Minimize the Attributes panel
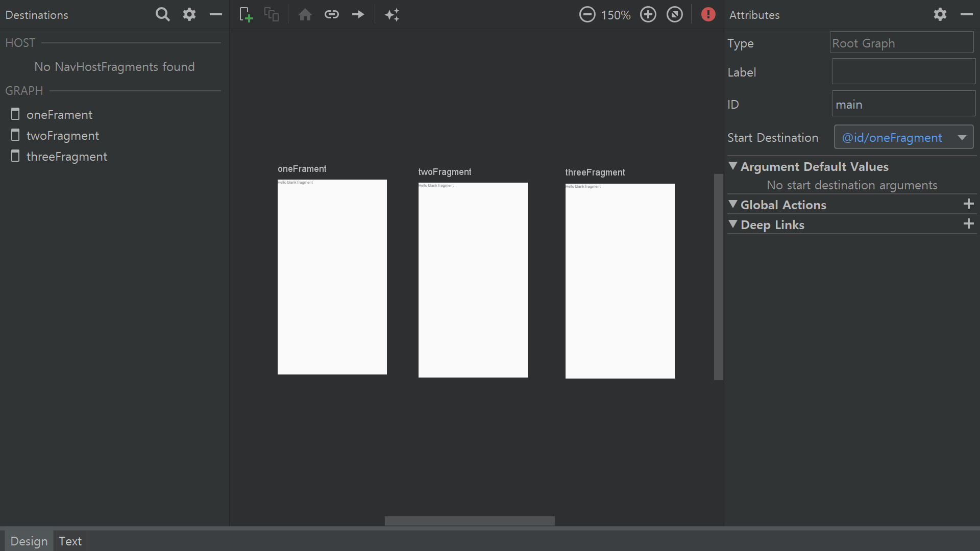The height and width of the screenshot is (551, 980). (x=967, y=14)
